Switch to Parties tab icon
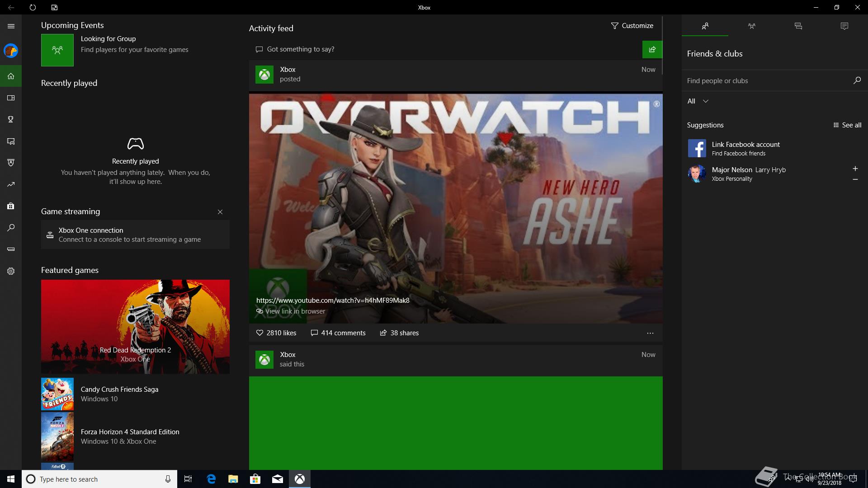868x488 pixels. pos(751,26)
